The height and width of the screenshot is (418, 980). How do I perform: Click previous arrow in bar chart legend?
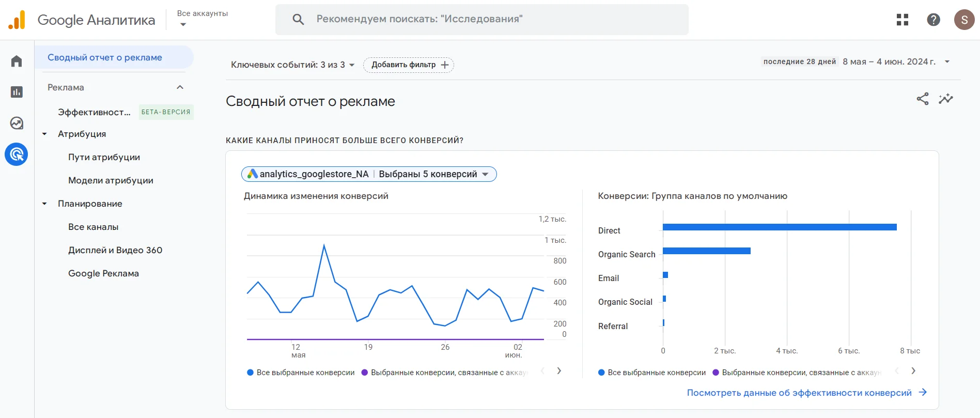(x=897, y=370)
